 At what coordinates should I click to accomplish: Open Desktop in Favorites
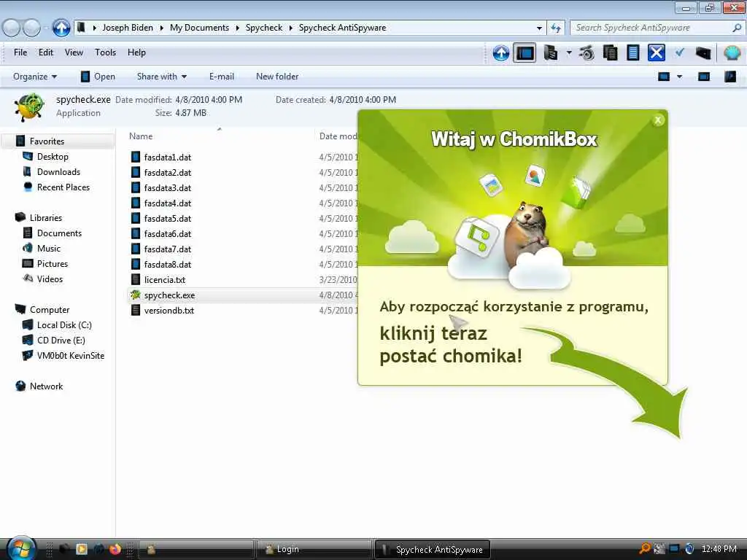pyautogui.click(x=53, y=157)
